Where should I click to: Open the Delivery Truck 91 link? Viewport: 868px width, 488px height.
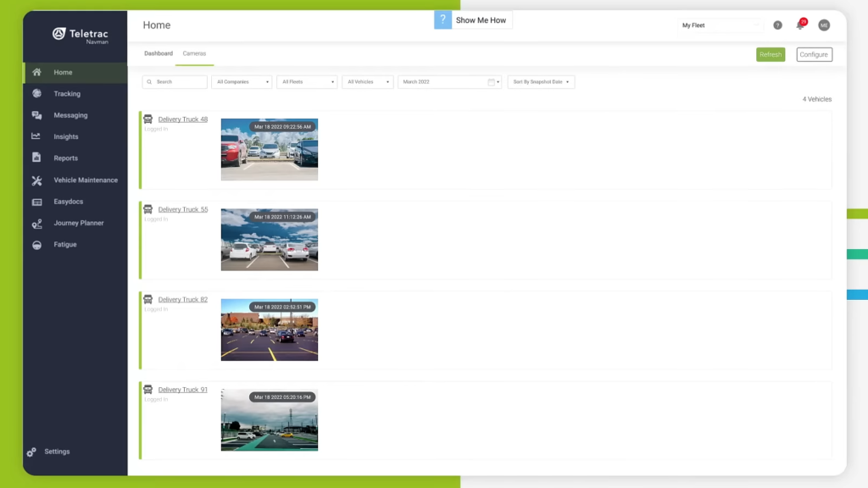pyautogui.click(x=183, y=390)
